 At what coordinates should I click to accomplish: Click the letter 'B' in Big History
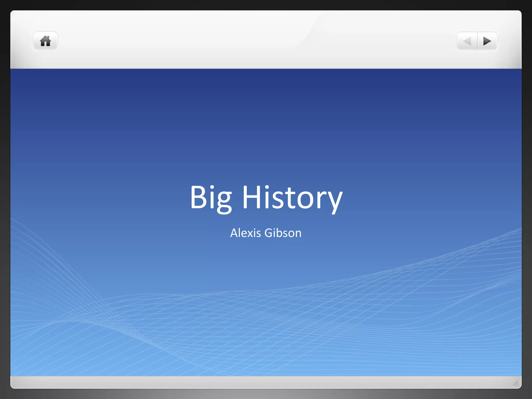pos(198,197)
